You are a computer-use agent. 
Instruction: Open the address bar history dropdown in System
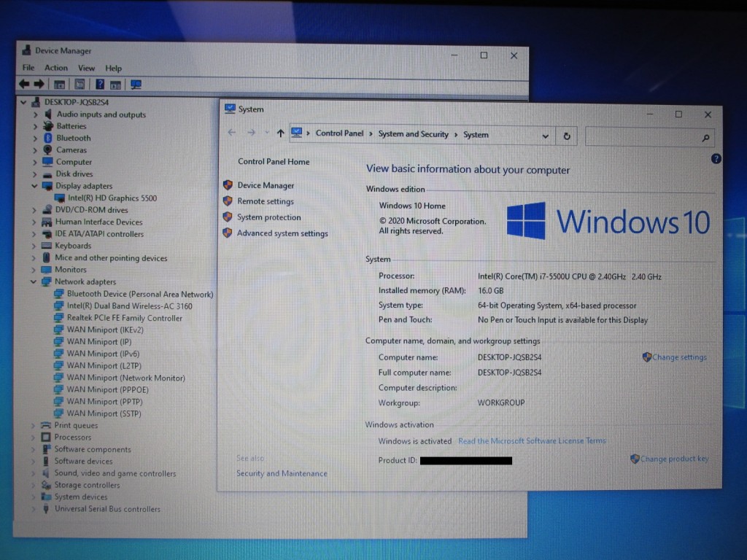click(x=546, y=136)
